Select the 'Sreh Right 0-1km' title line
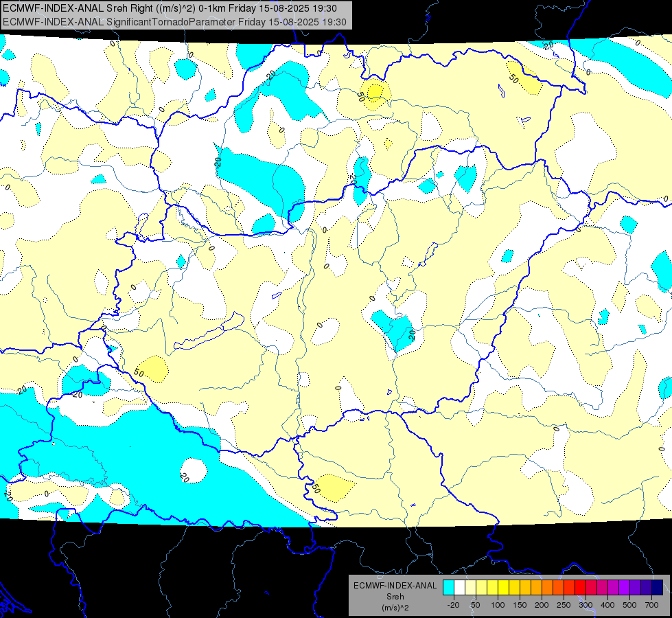Image resolution: width=672 pixels, height=618 pixels. point(170,8)
